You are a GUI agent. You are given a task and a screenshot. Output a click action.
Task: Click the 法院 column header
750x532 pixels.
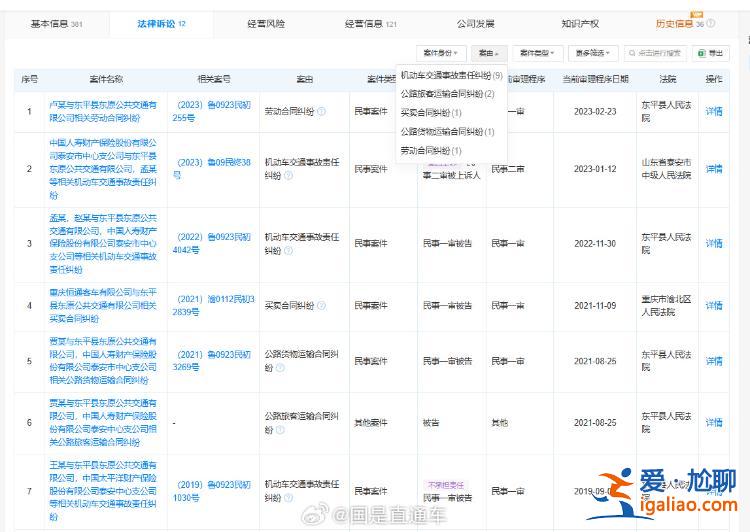[x=667, y=79]
